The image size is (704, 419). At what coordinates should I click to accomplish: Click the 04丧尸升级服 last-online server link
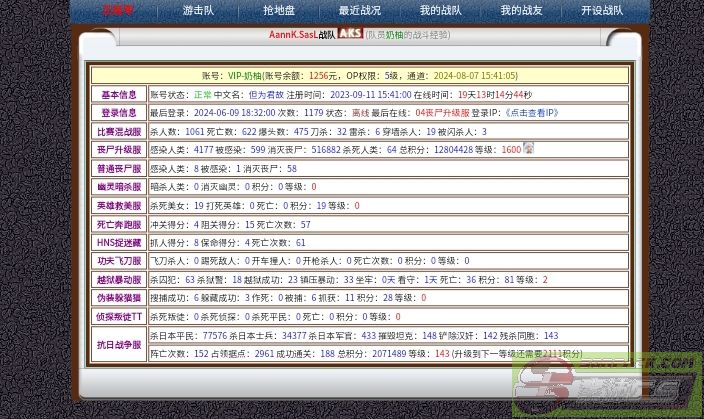pos(442,113)
